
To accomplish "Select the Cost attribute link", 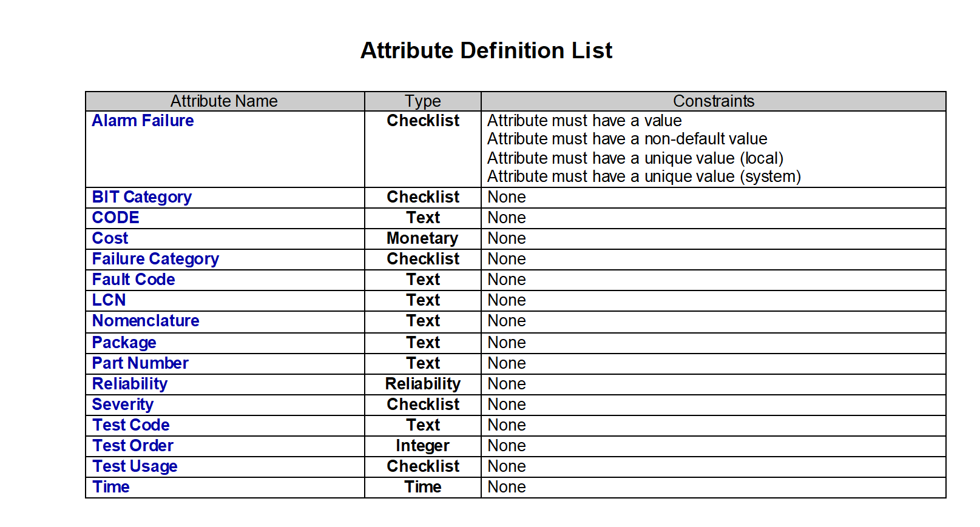I will [x=110, y=238].
